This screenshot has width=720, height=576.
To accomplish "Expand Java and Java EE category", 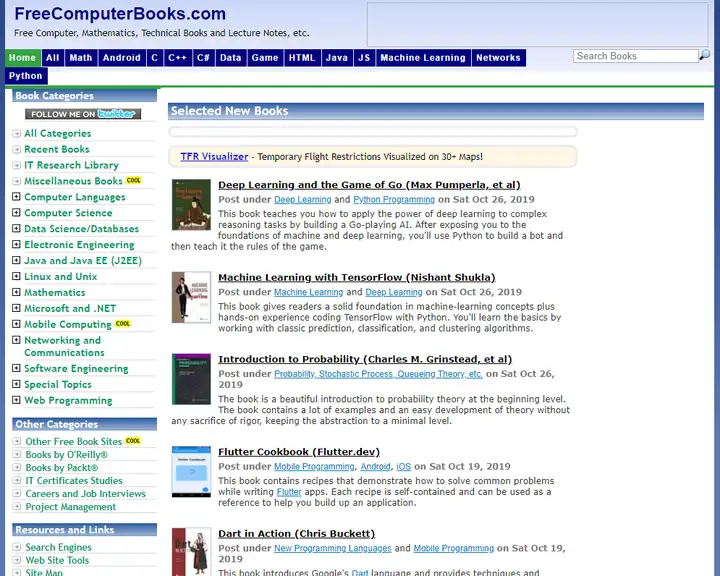I will point(16,260).
